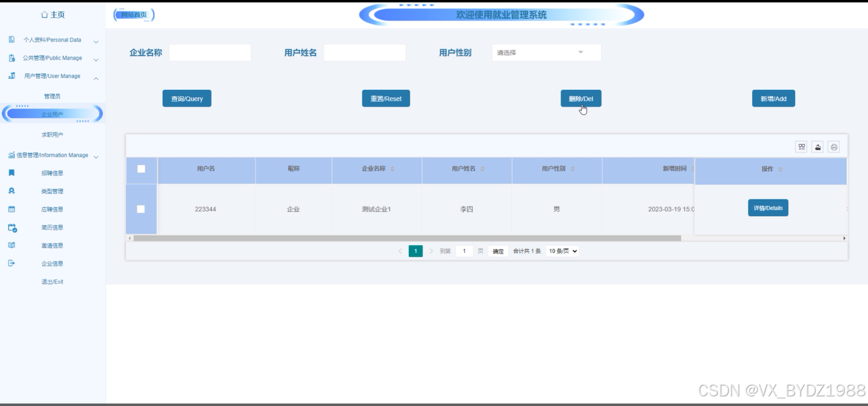Click 退出/Exit in the sidebar
The width and height of the screenshot is (868, 406).
coord(52,282)
